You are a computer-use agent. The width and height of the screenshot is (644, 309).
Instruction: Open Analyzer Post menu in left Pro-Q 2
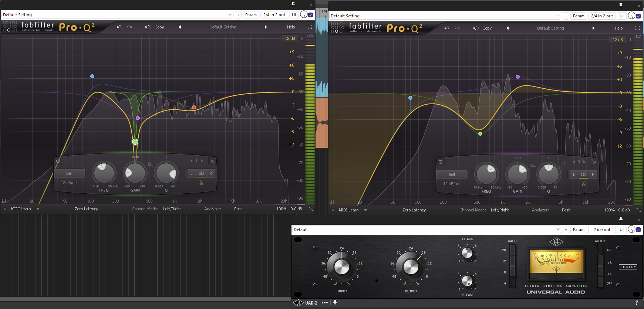[x=238, y=209]
